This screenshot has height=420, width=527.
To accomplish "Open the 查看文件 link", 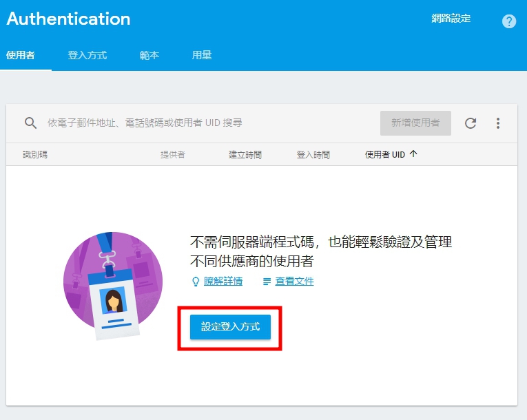I will pyautogui.click(x=294, y=281).
